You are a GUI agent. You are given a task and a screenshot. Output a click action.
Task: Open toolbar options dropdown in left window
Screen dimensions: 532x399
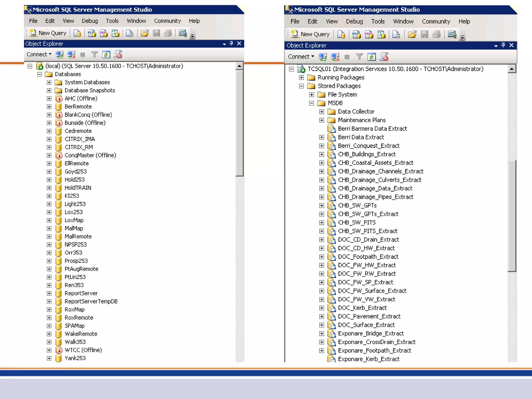(193, 36)
